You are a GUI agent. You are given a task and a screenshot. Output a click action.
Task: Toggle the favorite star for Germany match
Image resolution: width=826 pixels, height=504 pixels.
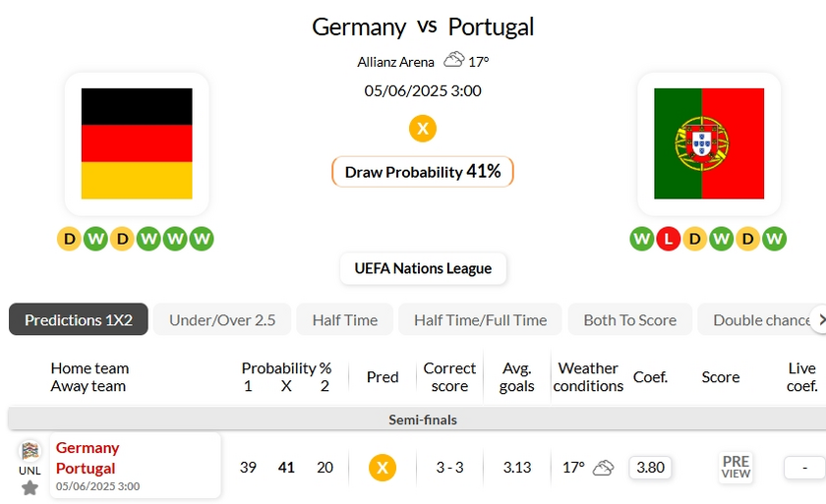[x=29, y=487]
